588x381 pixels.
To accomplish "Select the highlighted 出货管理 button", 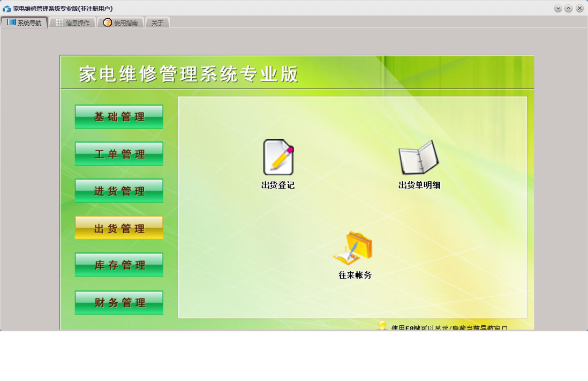I will click(x=119, y=228).
